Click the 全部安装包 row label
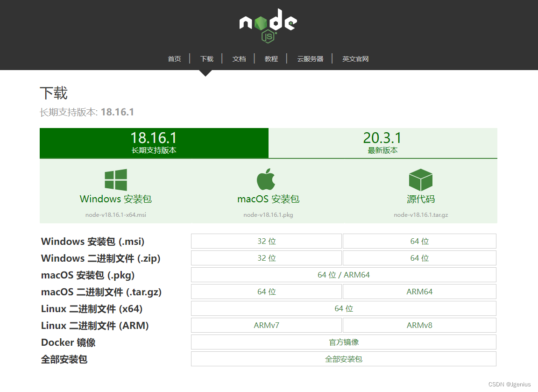Viewport: 538px width, 392px height. pyautogui.click(x=64, y=359)
